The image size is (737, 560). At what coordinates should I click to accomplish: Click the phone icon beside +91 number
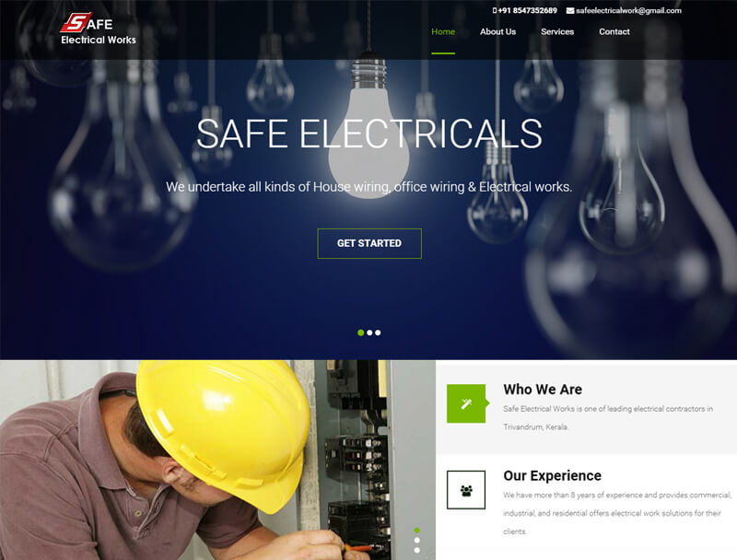coord(495,10)
